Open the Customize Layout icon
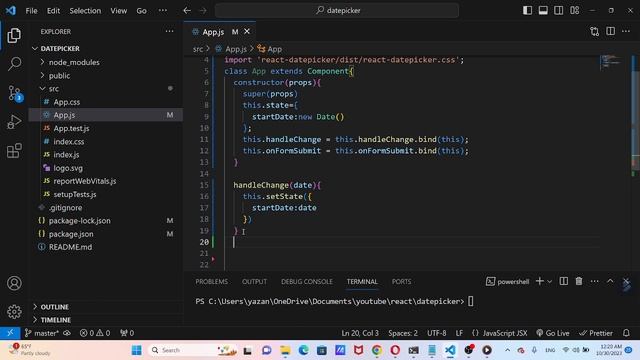This screenshot has height=360, width=640. [575, 11]
